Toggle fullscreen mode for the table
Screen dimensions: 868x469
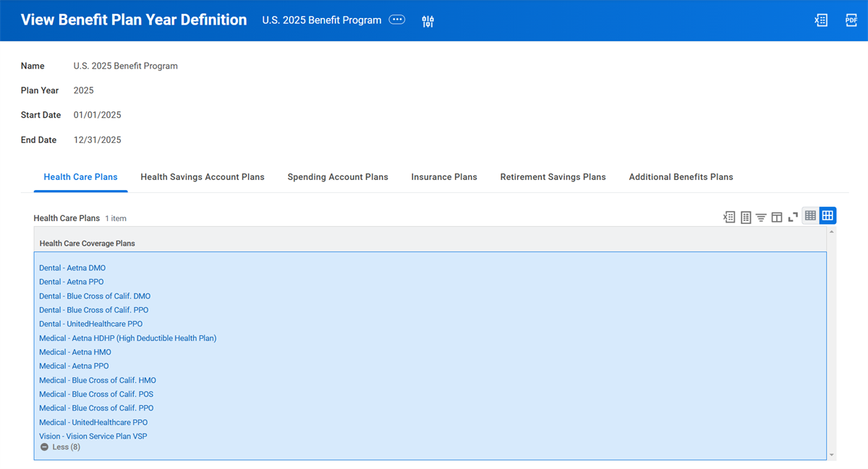coord(793,217)
